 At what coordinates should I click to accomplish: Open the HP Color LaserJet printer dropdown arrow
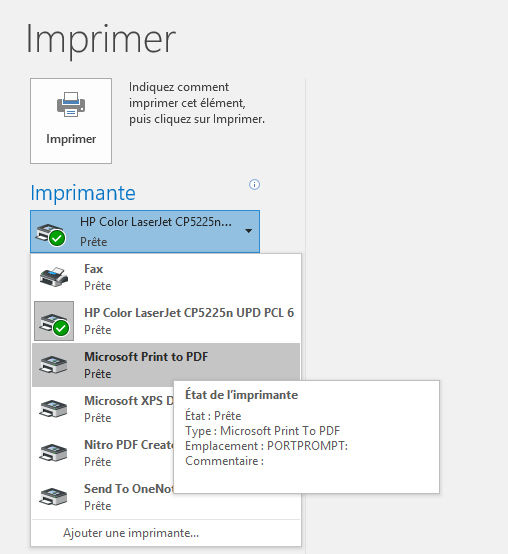(x=249, y=231)
